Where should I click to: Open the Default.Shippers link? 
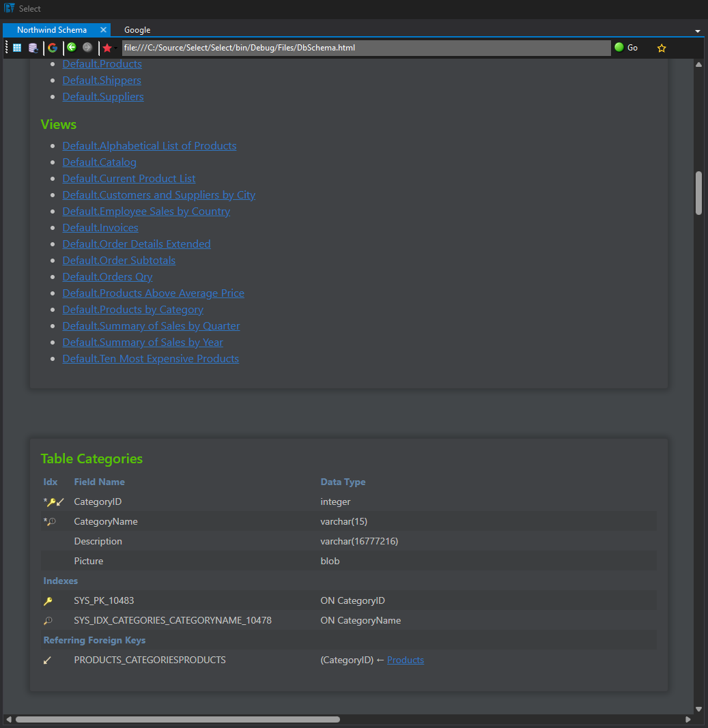(102, 81)
